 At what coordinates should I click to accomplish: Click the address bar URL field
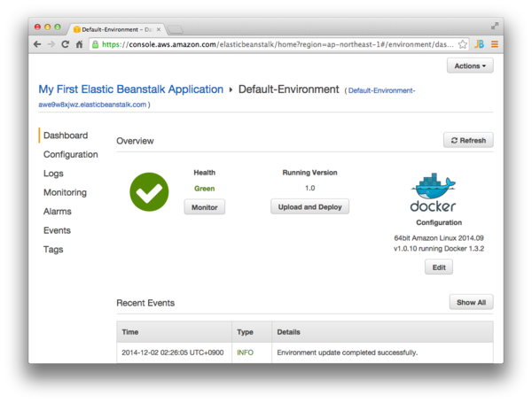(278, 44)
